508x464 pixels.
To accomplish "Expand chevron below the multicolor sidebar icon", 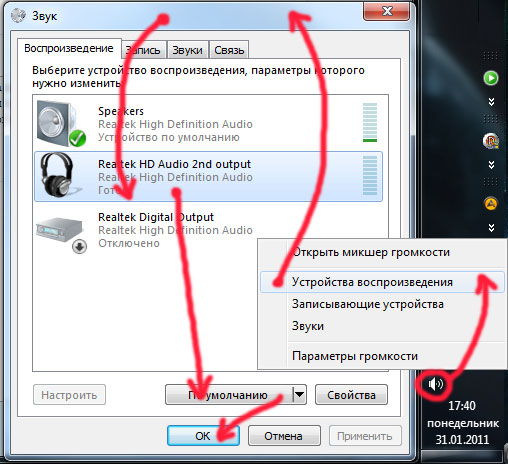I will point(491,165).
